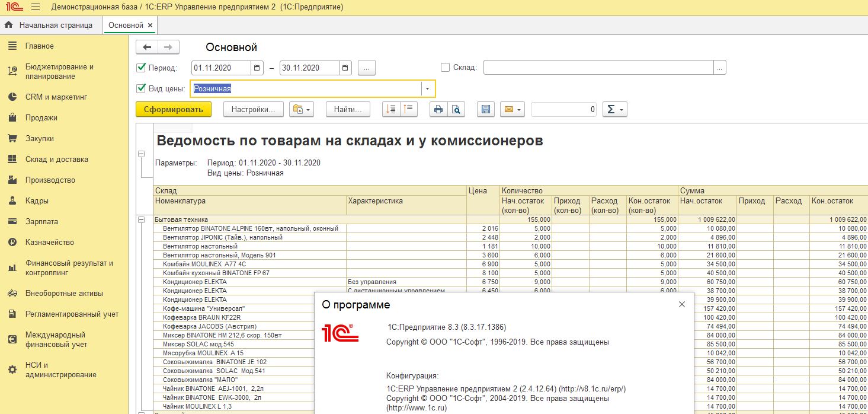Open the 1C main menu hamburger icon

point(36,7)
